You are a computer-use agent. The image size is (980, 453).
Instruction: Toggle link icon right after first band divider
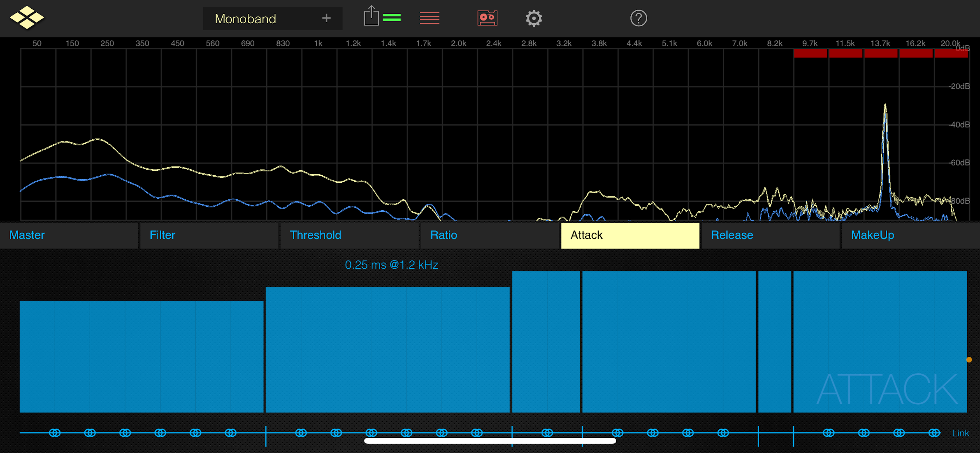pyautogui.click(x=301, y=433)
